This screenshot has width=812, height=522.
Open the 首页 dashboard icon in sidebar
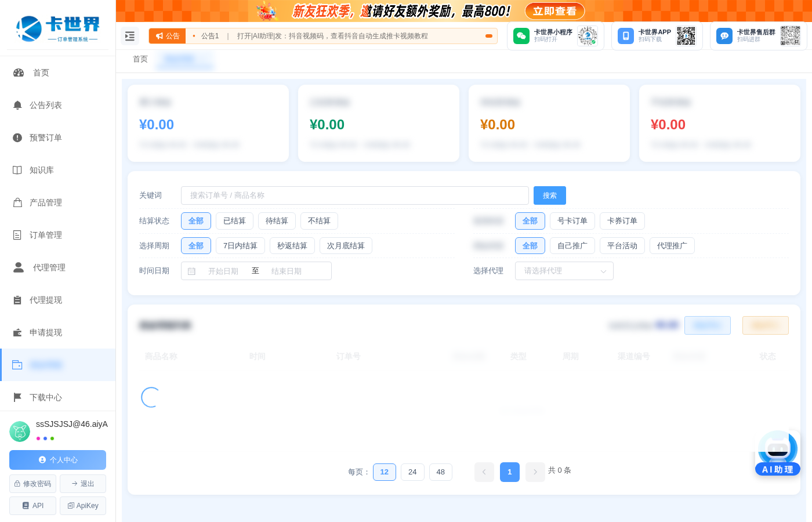click(x=19, y=72)
